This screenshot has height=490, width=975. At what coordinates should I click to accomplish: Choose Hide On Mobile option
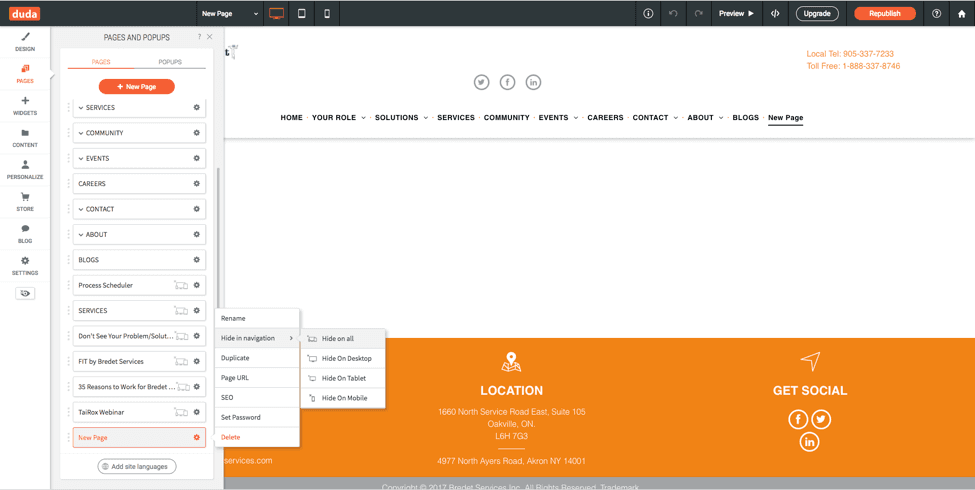pyautogui.click(x=344, y=398)
